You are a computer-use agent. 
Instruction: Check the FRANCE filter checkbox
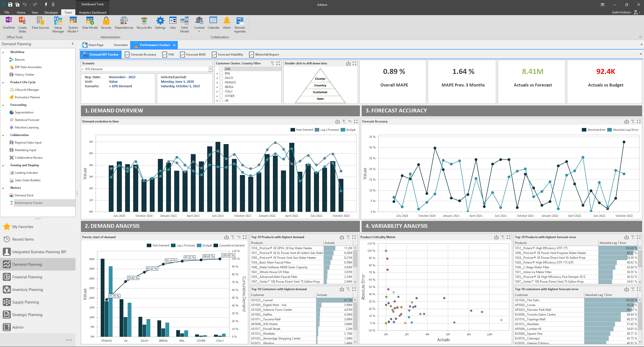click(221, 82)
